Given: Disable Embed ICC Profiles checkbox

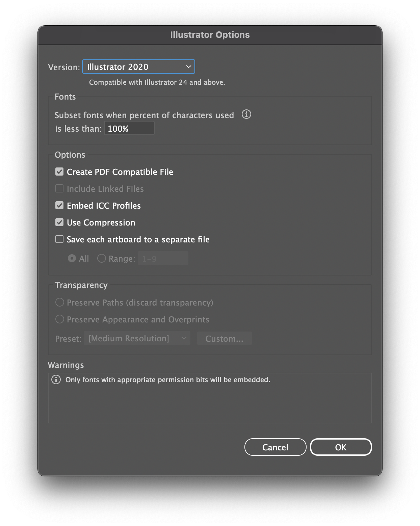Looking at the screenshot, I should point(59,206).
